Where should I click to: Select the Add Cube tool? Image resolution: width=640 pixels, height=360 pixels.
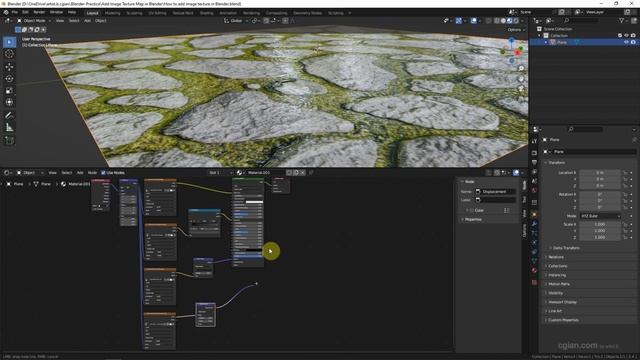[9, 140]
